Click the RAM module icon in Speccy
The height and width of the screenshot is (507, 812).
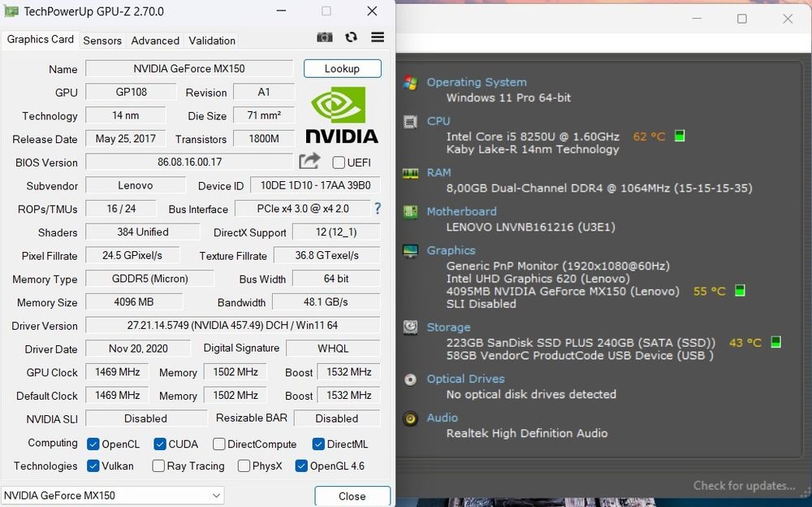pyautogui.click(x=411, y=173)
